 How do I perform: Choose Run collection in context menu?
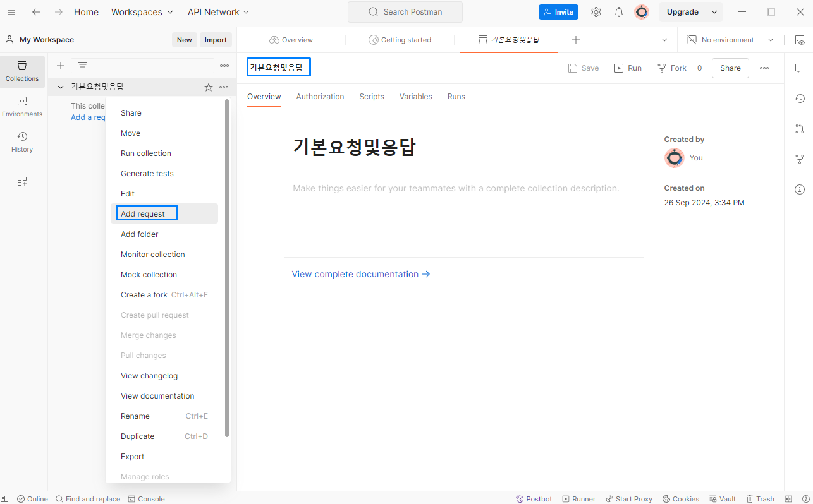point(164,153)
